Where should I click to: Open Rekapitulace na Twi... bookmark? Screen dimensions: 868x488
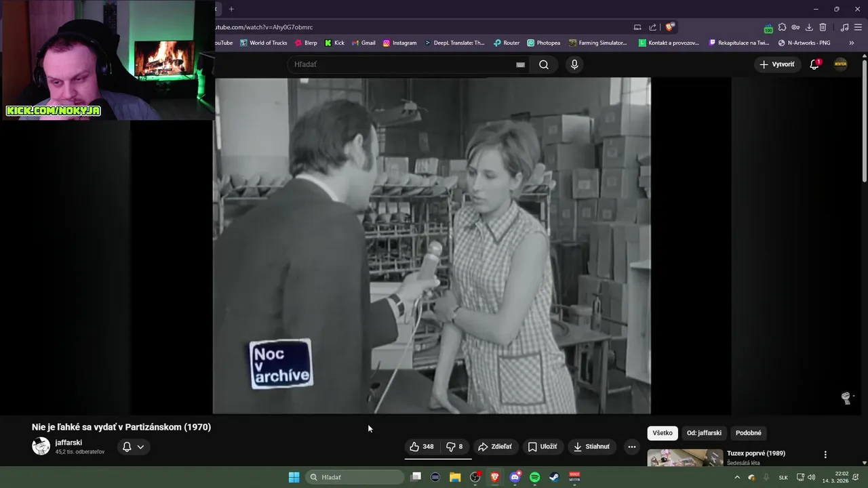pos(739,43)
